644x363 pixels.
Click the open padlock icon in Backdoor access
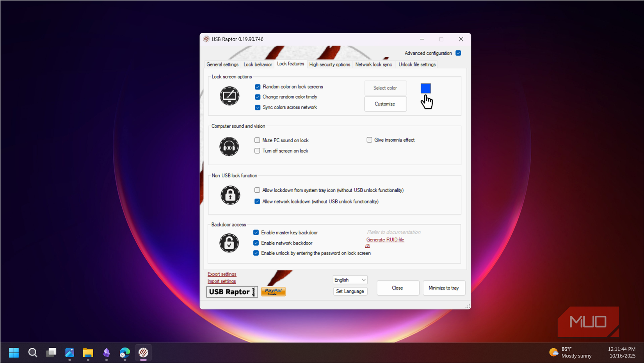[229, 243]
